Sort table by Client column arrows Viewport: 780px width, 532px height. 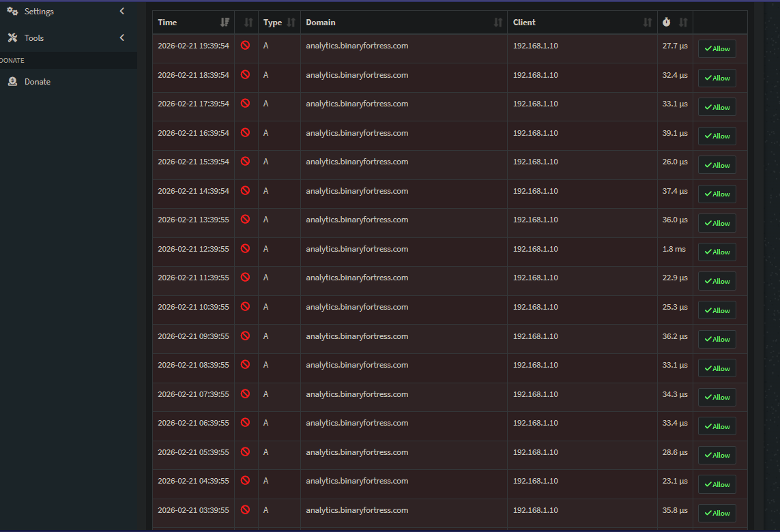[x=647, y=23]
